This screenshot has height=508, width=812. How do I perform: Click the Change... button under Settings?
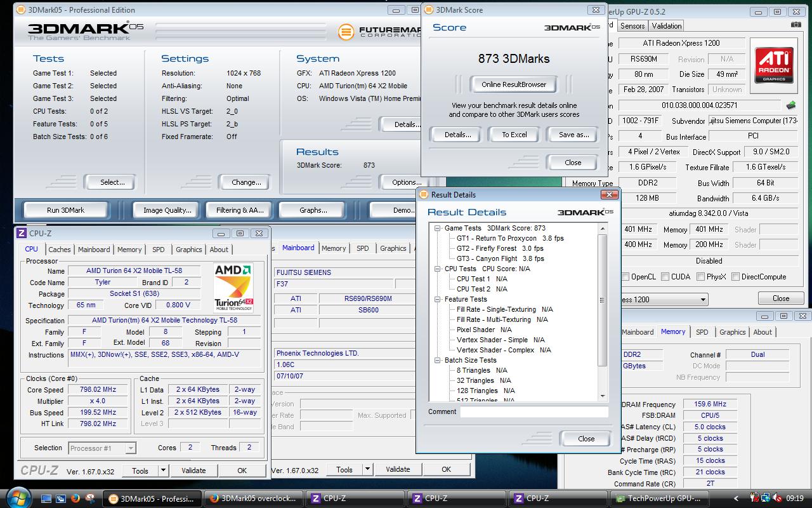pyautogui.click(x=246, y=182)
